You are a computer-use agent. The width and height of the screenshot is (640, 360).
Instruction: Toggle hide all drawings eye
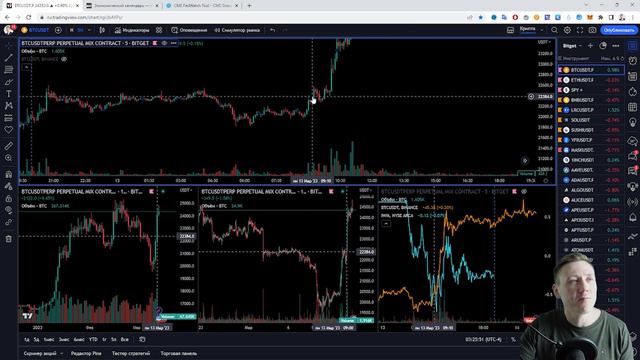pos(9,210)
